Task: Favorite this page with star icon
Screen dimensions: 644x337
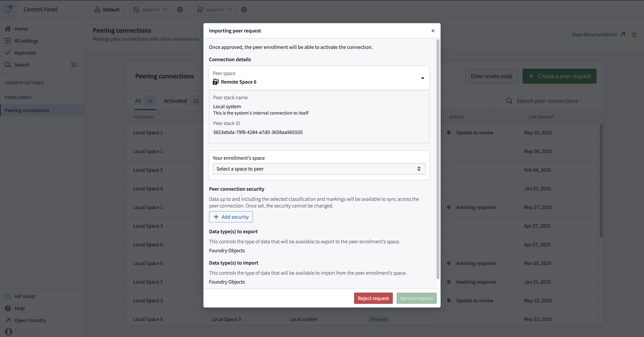Action: 634,35
